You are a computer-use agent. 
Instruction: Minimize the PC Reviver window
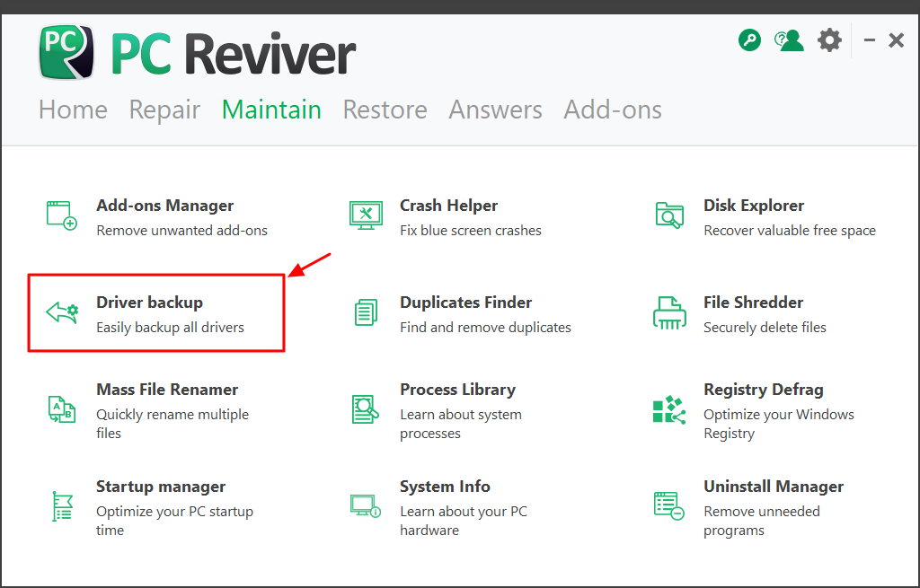(870, 40)
